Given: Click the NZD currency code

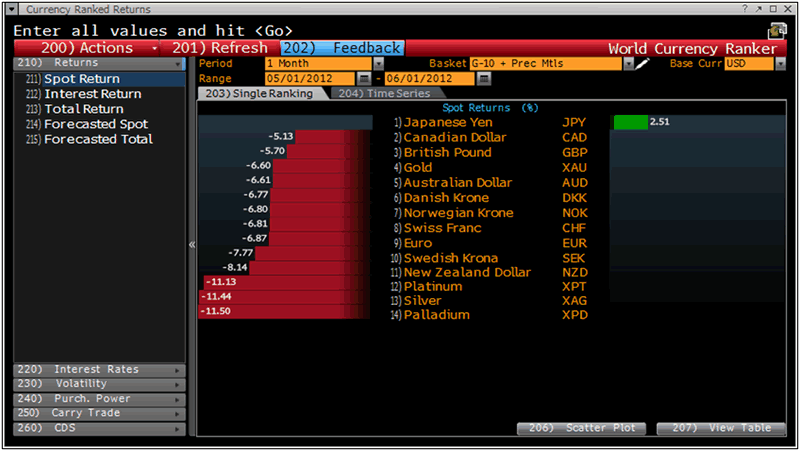Looking at the screenshot, I should tap(575, 272).
